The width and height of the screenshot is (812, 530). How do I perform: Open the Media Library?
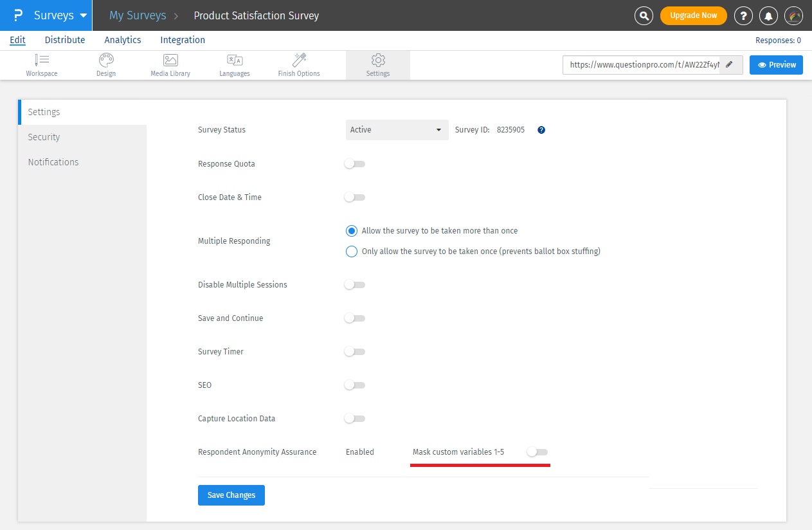(170, 64)
